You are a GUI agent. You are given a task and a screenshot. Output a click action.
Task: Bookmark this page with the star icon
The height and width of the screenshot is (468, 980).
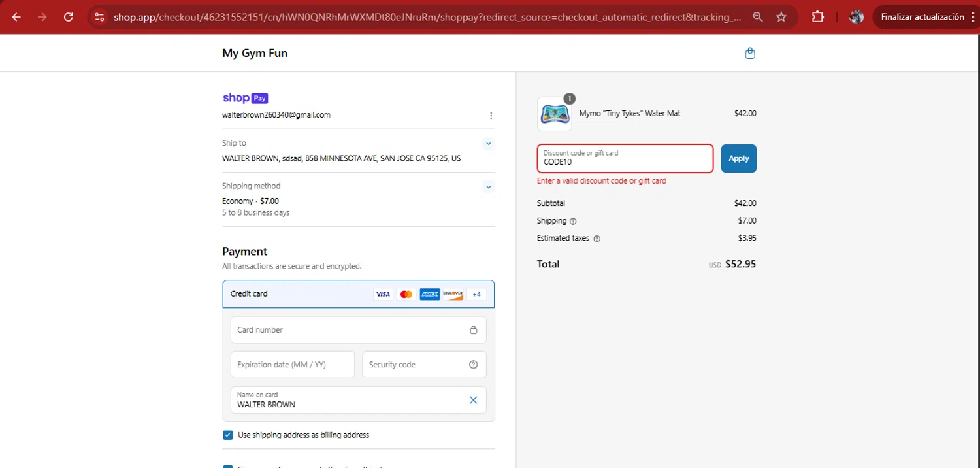(781, 17)
